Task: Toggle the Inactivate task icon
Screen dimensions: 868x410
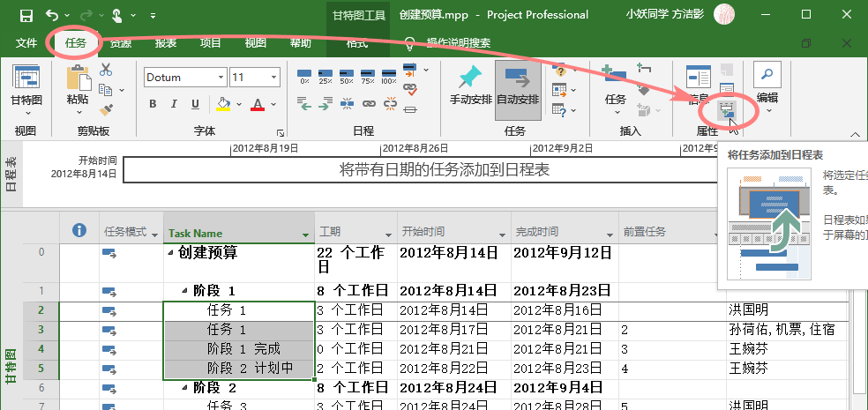Action: tap(409, 109)
